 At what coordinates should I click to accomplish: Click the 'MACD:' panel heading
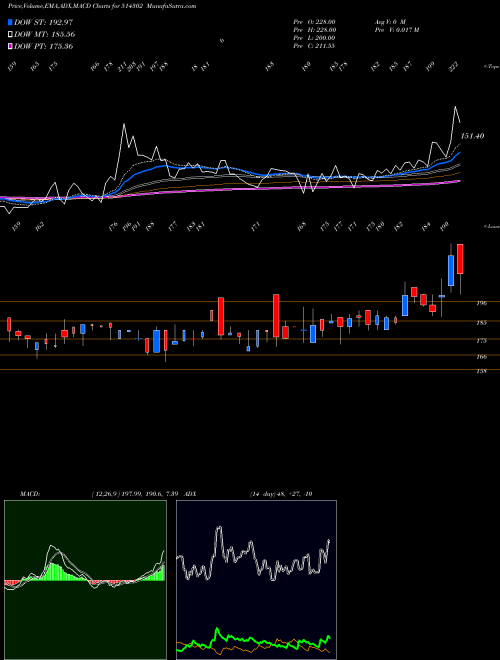point(30,494)
